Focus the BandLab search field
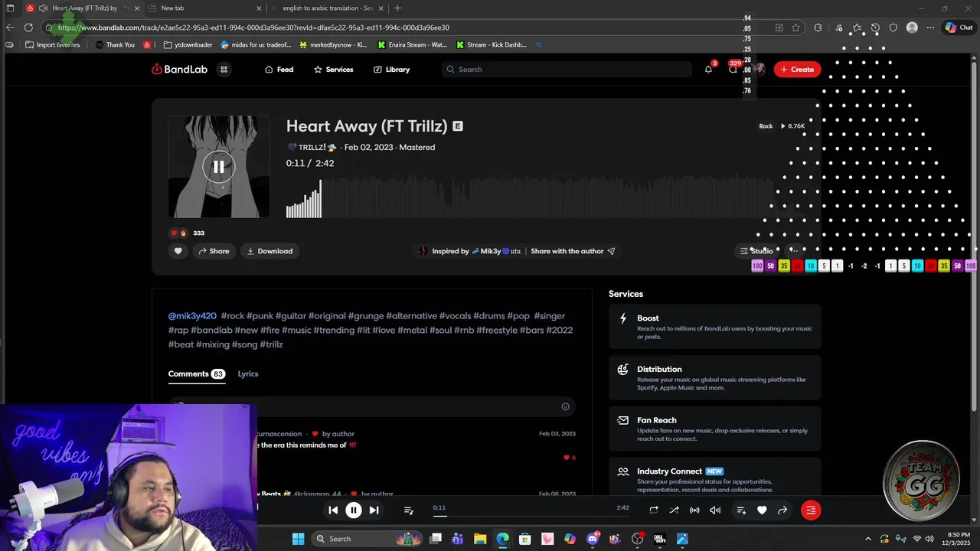This screenshot has width=980, height=551. click(x=567, y=69)
